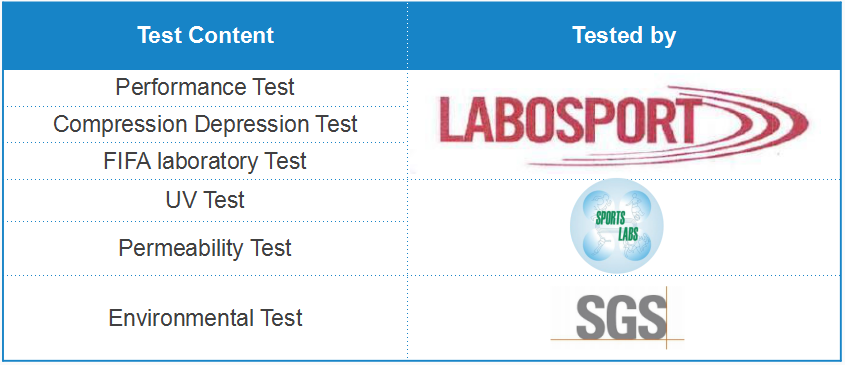Select the Tested by column header
This screenshot has height=365, width=845.
[x=624, y=36]
